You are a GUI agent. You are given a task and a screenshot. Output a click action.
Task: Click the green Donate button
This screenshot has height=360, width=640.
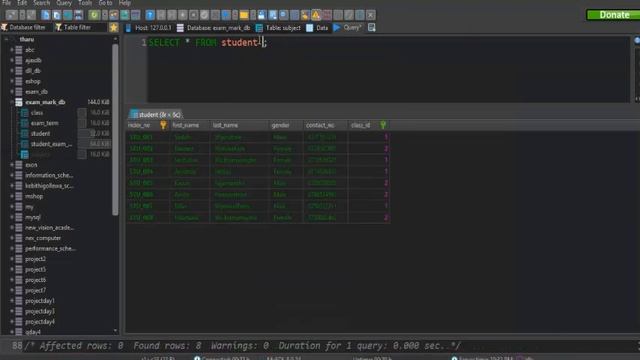613,15
